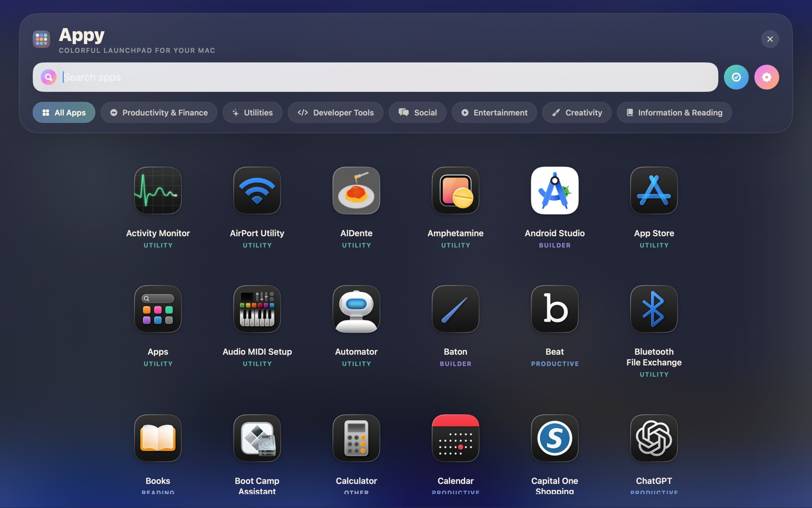Launch Amphetamine

pyautogui.click(x=456, y=190)
